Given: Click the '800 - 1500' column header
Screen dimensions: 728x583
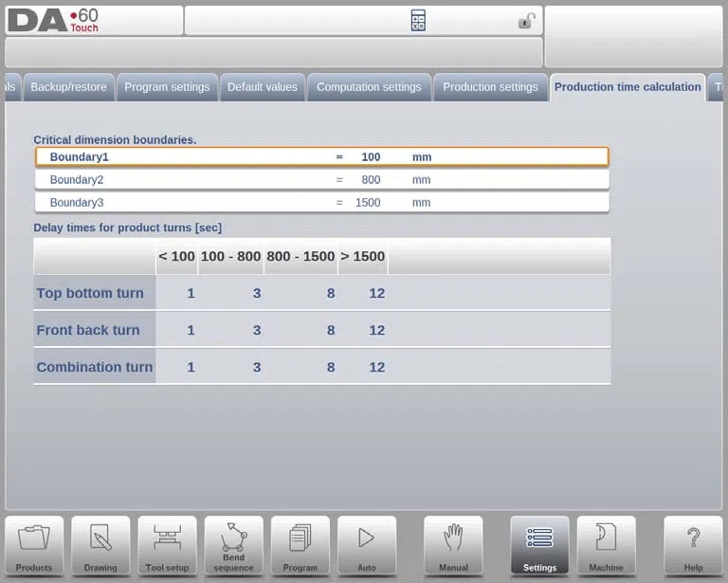Looking at the screenshot, I should (300, 256).
